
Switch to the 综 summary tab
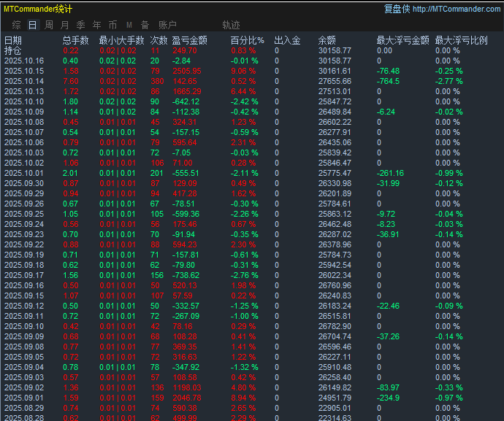[16, 25]
